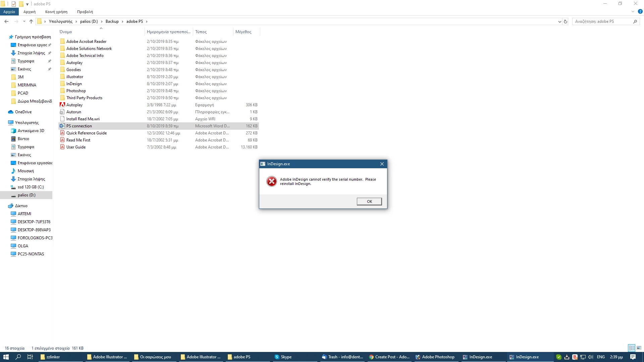This screenshot has height=362, width=644.
Task: Switch to large icons view in status bar
Action: click(x=639, y=348)
